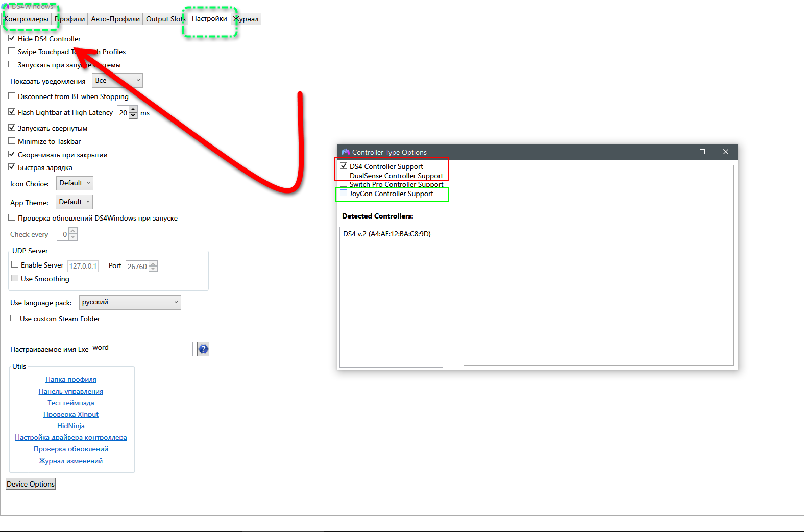Open the Журнал изменений link
804x532 pixels.
[x=71, y=461]
